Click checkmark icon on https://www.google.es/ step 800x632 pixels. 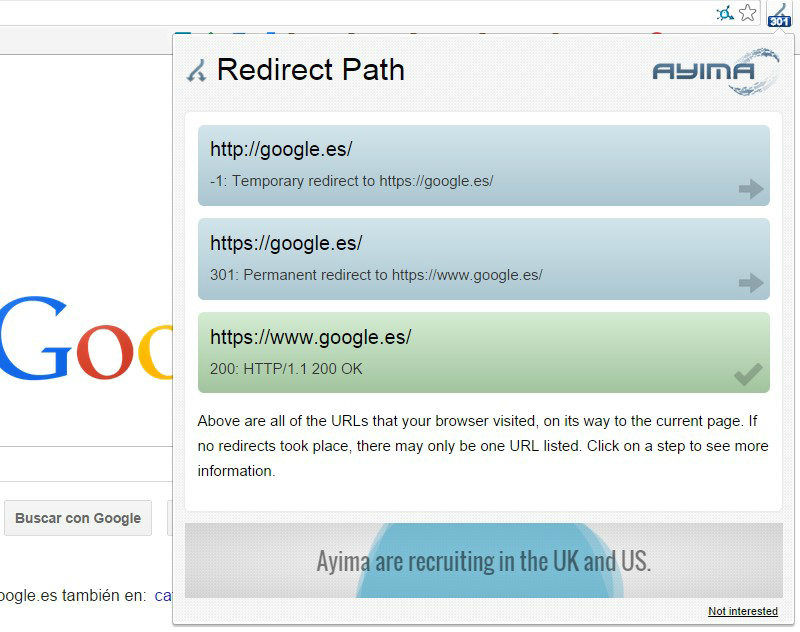tap(748, 375)
